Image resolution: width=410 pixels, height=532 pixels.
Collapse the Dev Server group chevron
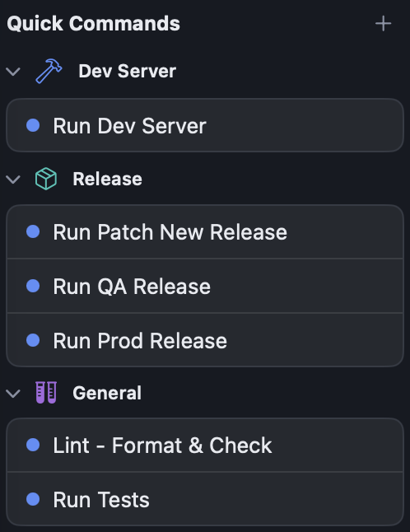[x=13, y=72]
